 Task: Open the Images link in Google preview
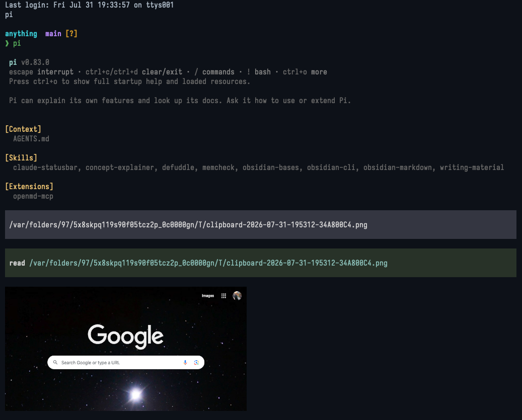(208, 296)
